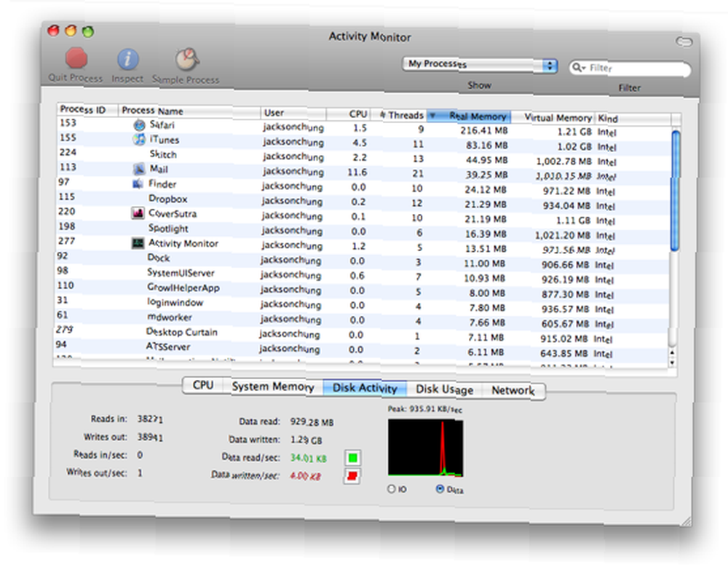The image size is (728, 567).
Task: Click the Activity Monitor icon in process list
Action: pos(138,243)
